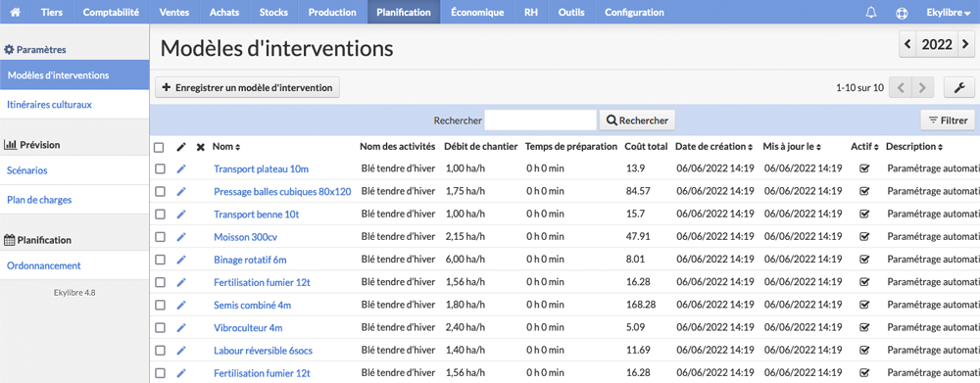Click the 168.28 total cost cell
Image resolution: width=980 pixels, height=383 pixels.
tap(641, 305)
